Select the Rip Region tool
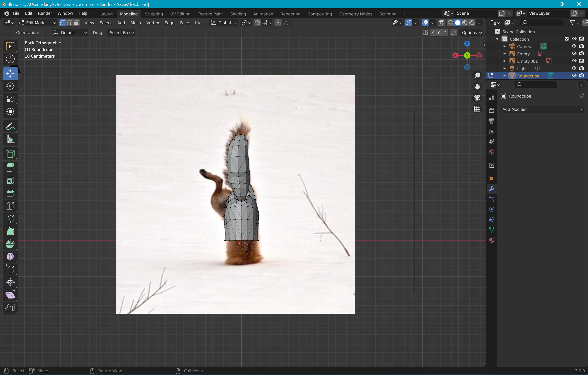 pos(10,308)
